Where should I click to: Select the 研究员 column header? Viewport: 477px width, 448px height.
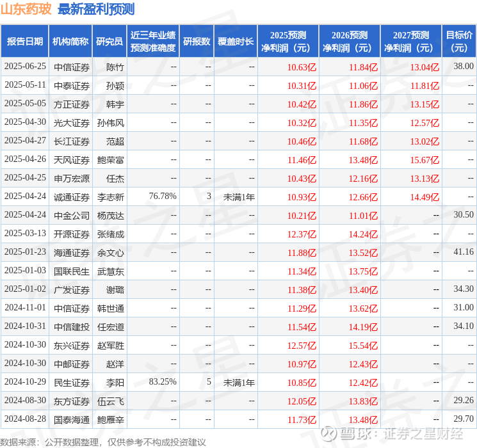pos(109,42)
